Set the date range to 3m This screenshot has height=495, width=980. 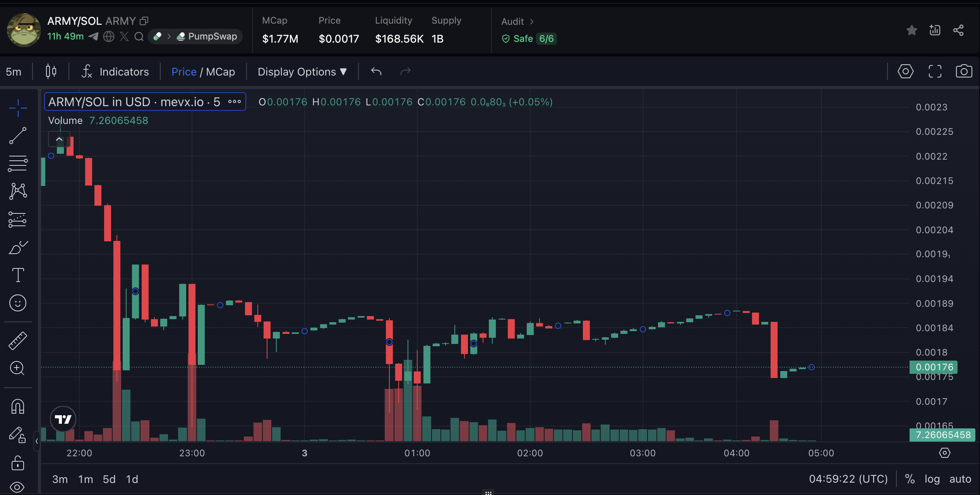[60, 480]
